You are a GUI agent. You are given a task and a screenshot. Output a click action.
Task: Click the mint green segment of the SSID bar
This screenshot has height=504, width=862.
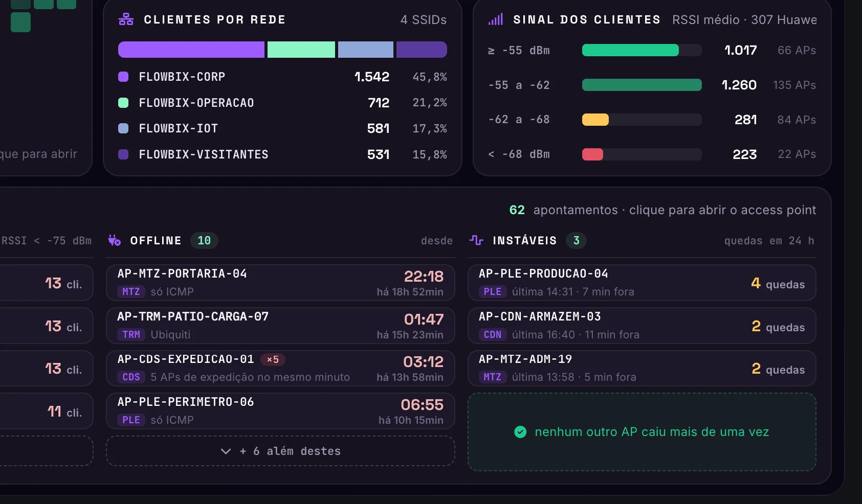[301, 50]
